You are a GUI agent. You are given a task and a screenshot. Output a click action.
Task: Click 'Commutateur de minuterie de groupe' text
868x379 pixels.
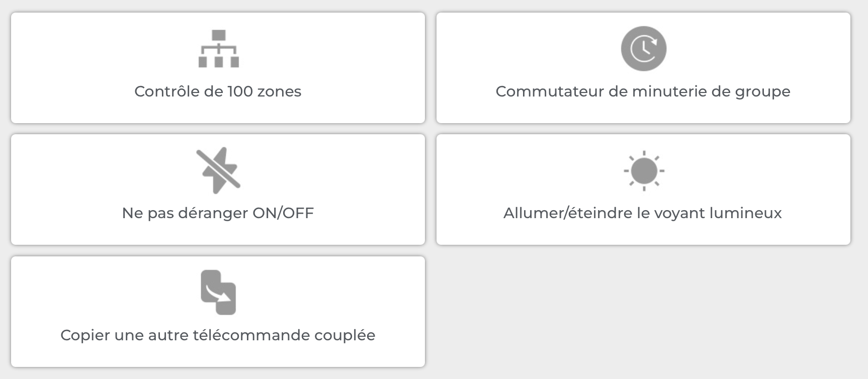click(643, 91)
